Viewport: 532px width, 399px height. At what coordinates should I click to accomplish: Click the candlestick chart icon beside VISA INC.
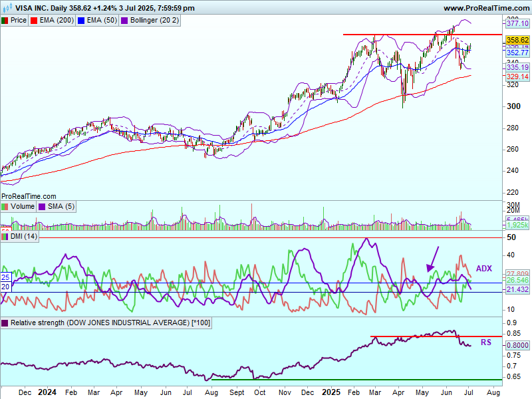pos(5,8)
